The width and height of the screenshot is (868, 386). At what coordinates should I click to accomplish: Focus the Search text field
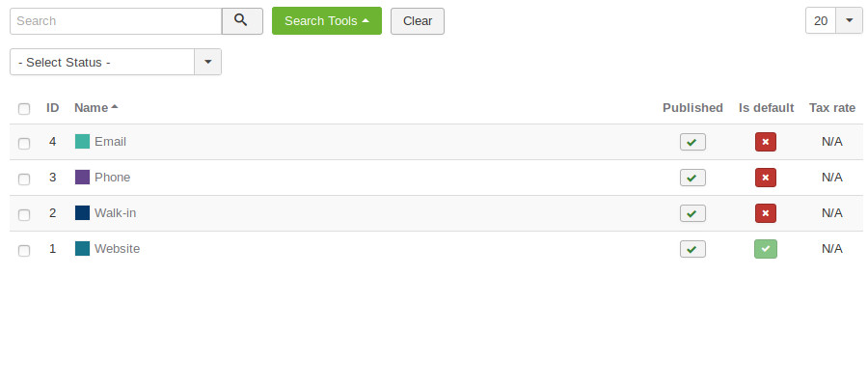click(116, 21)
